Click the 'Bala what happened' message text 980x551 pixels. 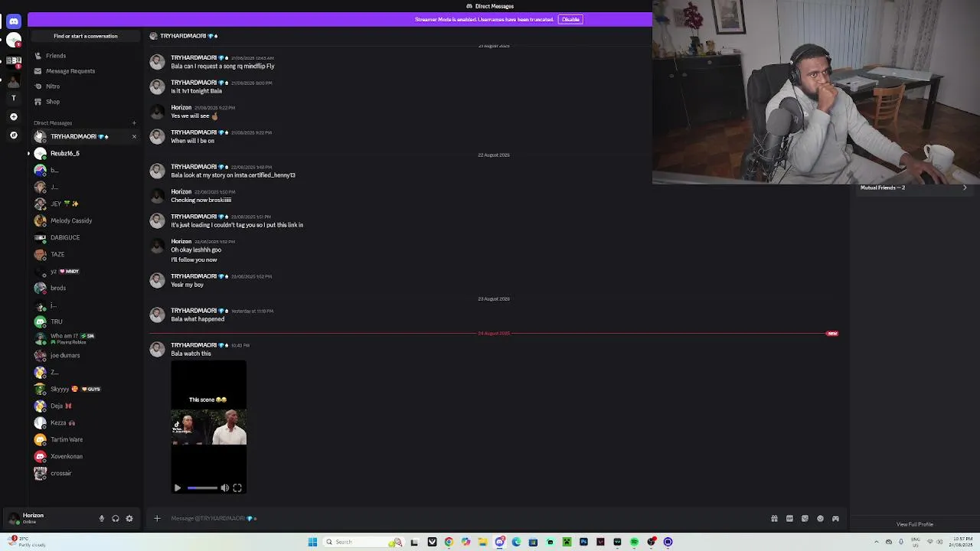pos(198,319)
